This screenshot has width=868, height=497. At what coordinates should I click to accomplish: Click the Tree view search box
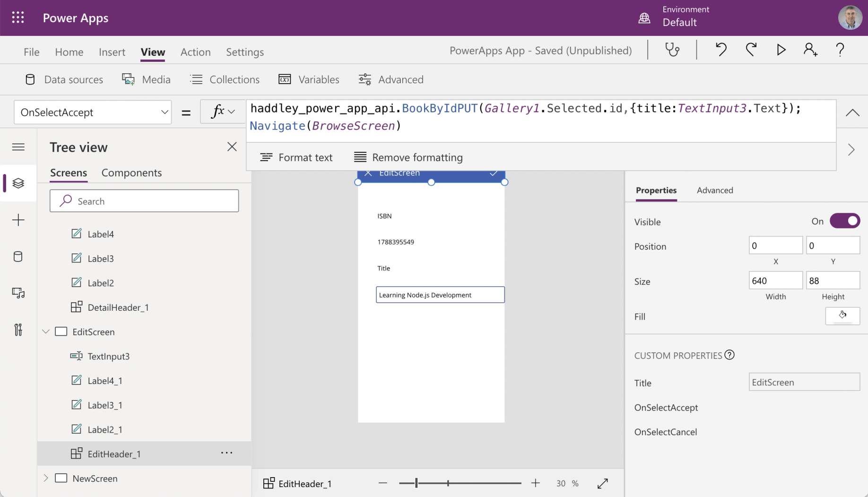pyautogui.click(x=144, y=201)
